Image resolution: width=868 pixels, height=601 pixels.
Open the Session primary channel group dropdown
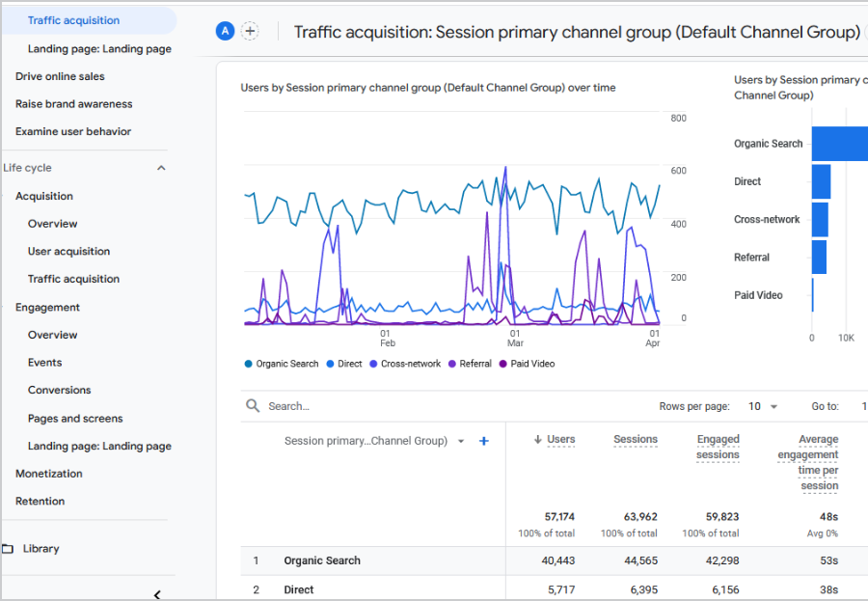click(x=461, y=441)
